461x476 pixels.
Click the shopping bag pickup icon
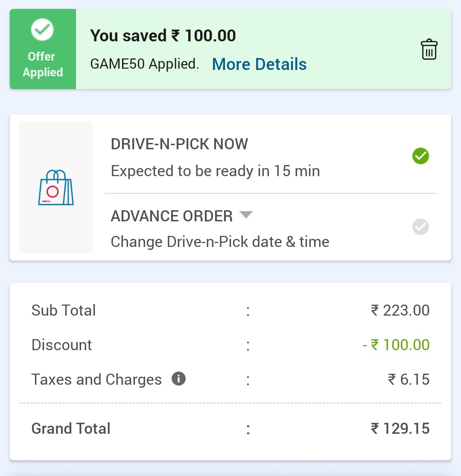56,188
